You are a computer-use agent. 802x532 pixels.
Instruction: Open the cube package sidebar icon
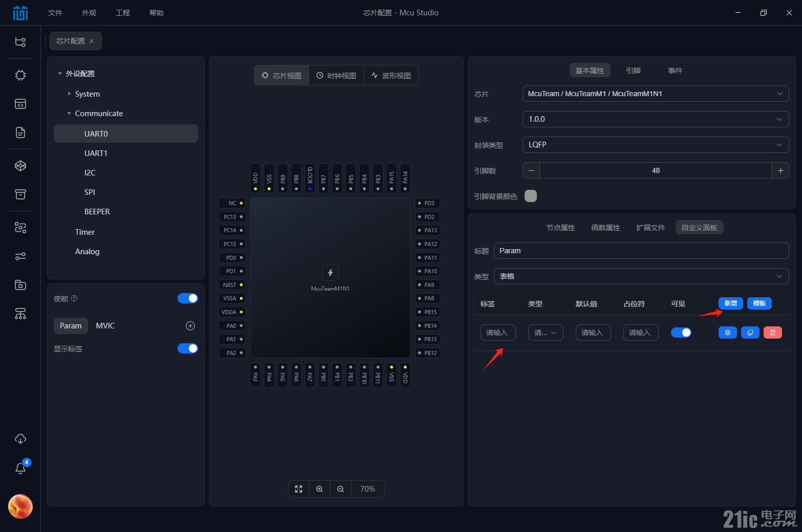(20, 166)
